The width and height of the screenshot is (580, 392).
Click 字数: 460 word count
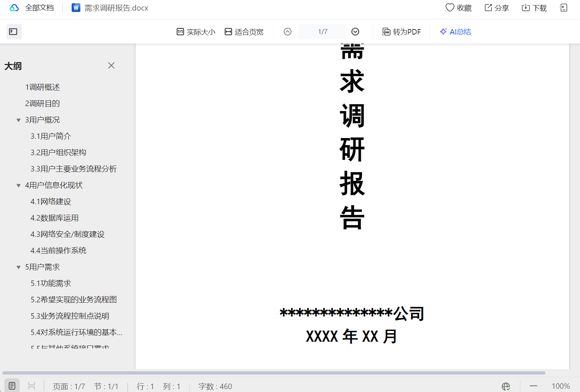tap(215, 386)
